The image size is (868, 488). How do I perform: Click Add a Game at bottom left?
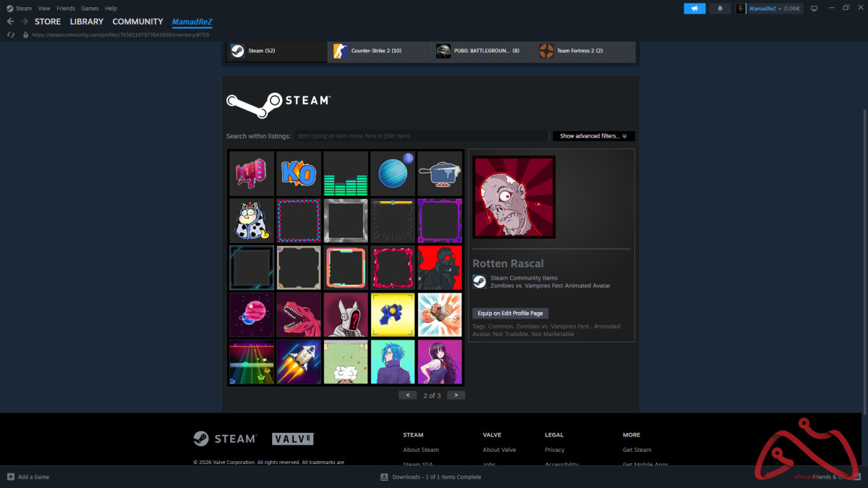(x=28, y=477)
